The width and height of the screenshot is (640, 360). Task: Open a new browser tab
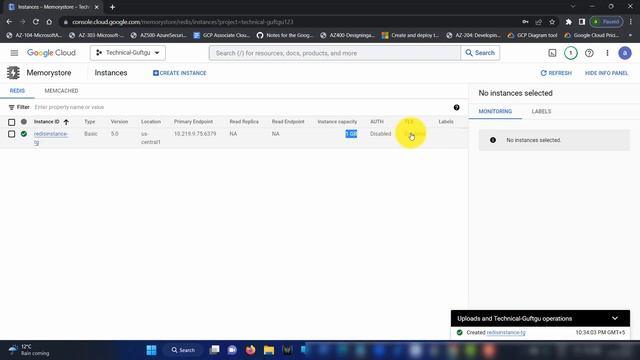(x=112, y=7)
